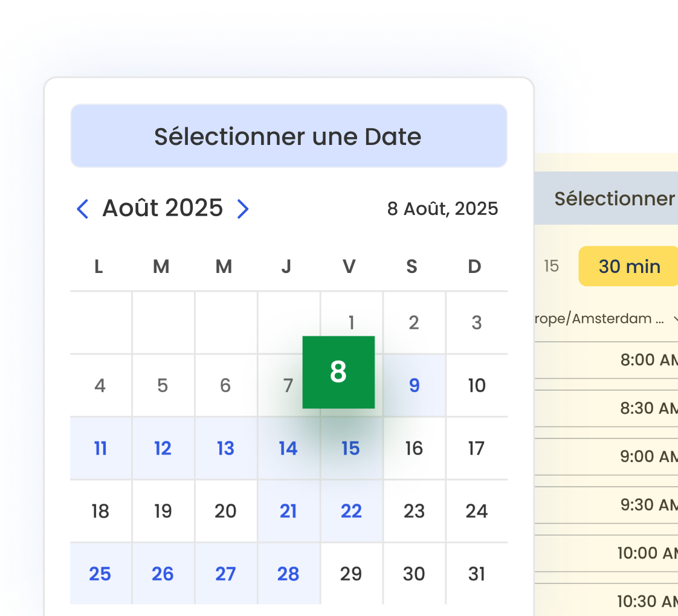Switch to 15 minute duration
The height and width of the screenshot is (616, 678).
click(551, 266)
